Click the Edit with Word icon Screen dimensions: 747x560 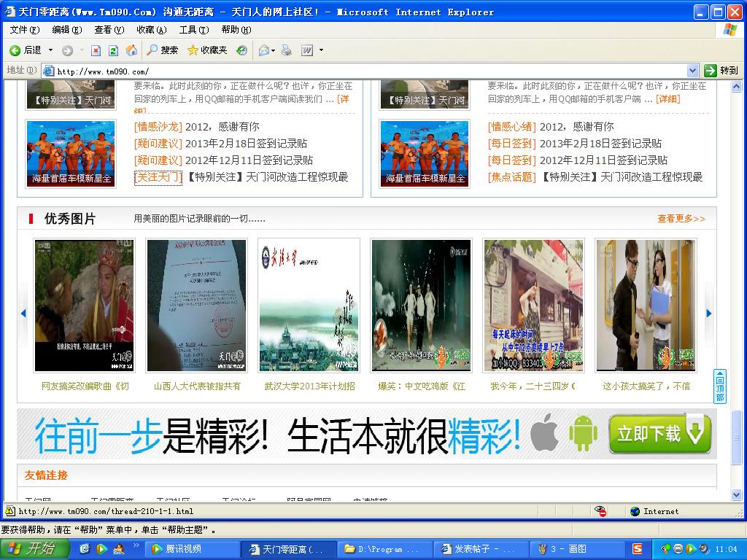point(307,50)
